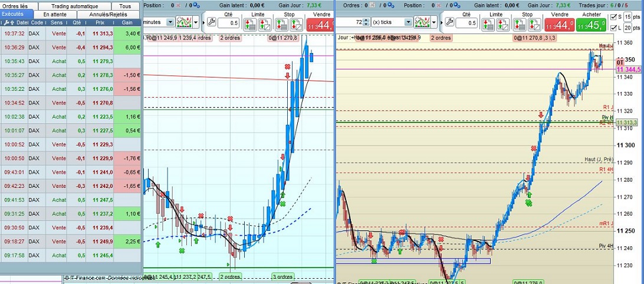
Task: Sell with right chart Vendre button
Action: [560, 25]
